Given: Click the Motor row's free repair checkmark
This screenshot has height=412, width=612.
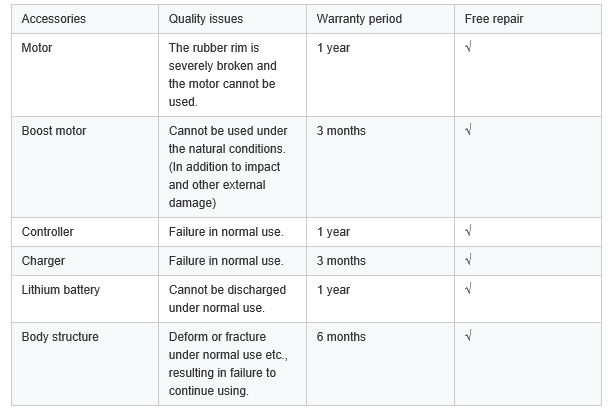Looking at the screenshot, I should [468, 48].
